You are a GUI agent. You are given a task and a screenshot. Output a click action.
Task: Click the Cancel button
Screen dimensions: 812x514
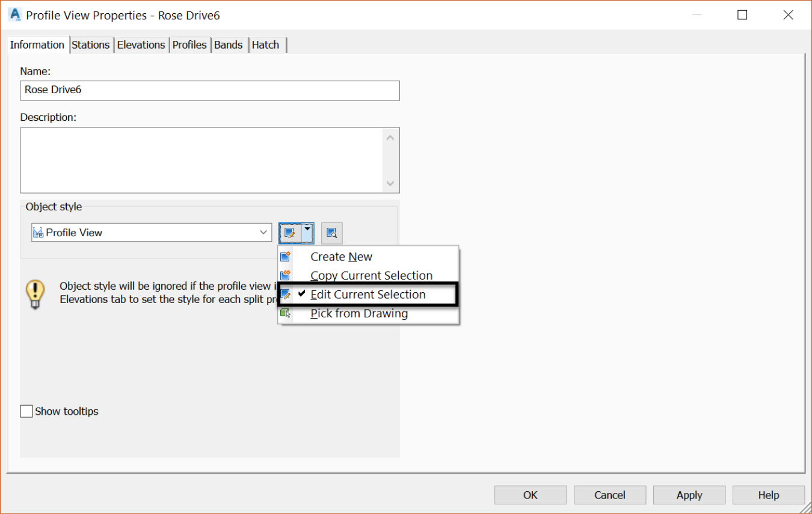(x=610, y=495)
